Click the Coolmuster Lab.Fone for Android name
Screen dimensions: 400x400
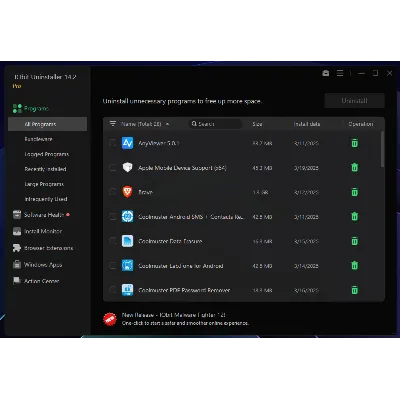[181, 266]
